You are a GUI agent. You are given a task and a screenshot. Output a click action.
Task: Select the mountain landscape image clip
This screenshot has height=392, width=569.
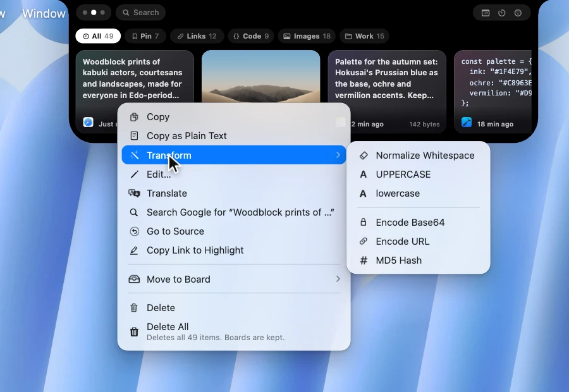pyautogui.click(x=261, y=77)
